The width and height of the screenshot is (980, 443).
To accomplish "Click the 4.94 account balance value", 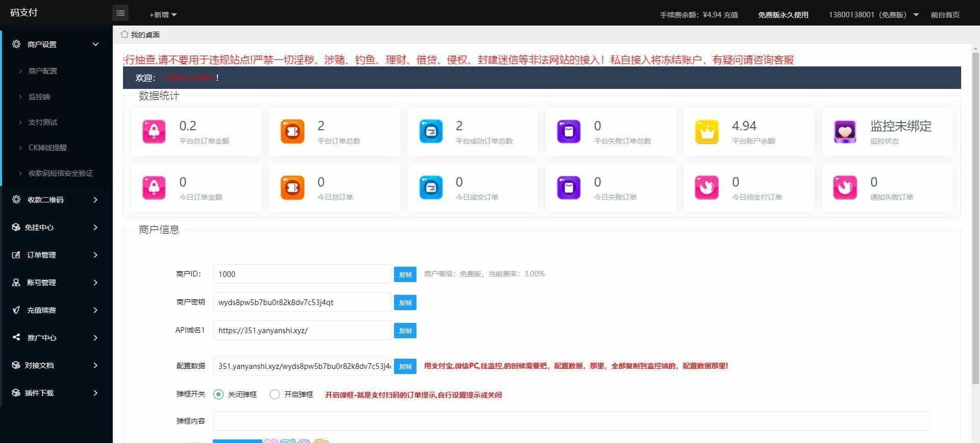I will coord(744,126).
